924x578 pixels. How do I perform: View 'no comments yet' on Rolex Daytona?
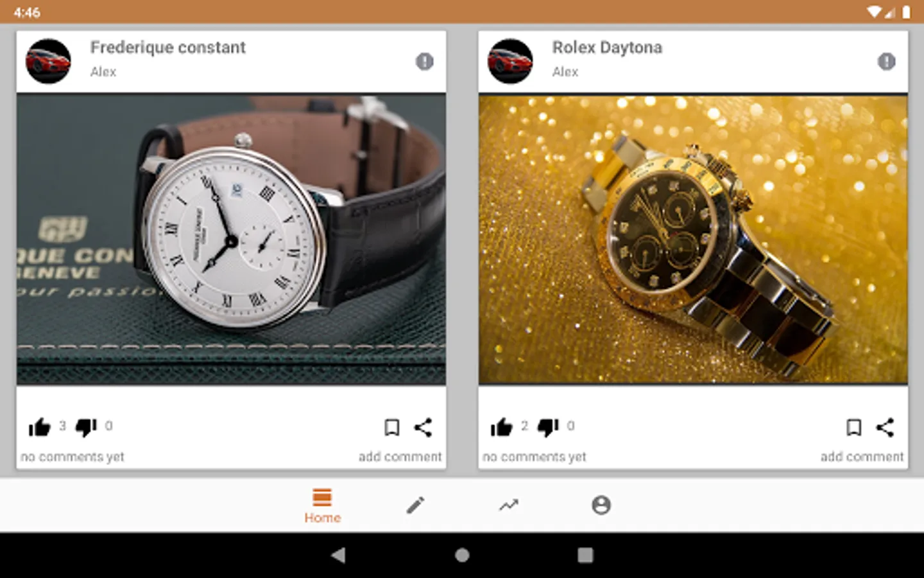pyautogui.click(x=535, y=457)
